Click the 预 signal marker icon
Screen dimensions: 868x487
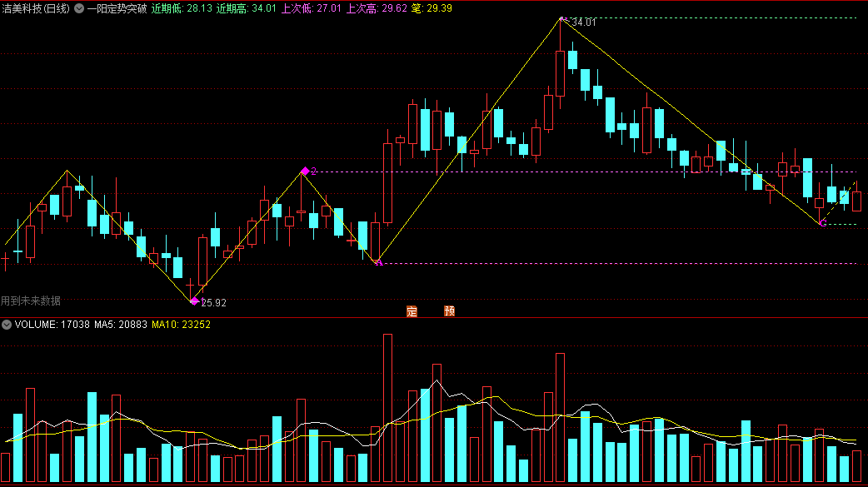click(x=450, y=311)
